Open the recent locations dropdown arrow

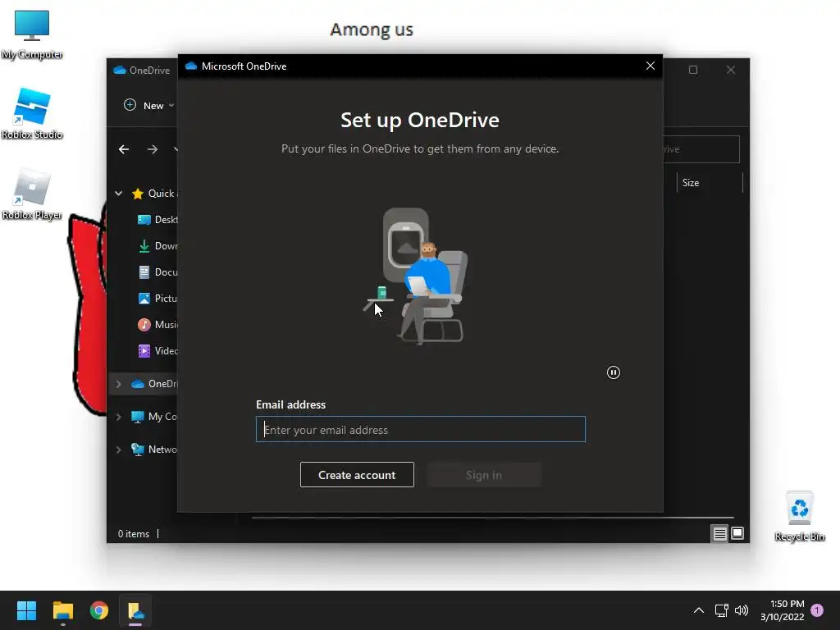click(175, 149)
